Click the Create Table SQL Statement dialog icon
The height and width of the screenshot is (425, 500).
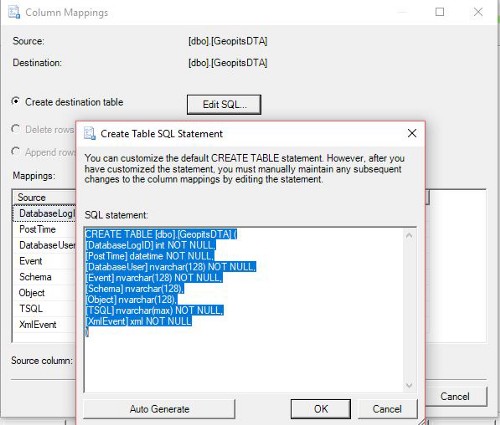(89, 133)
